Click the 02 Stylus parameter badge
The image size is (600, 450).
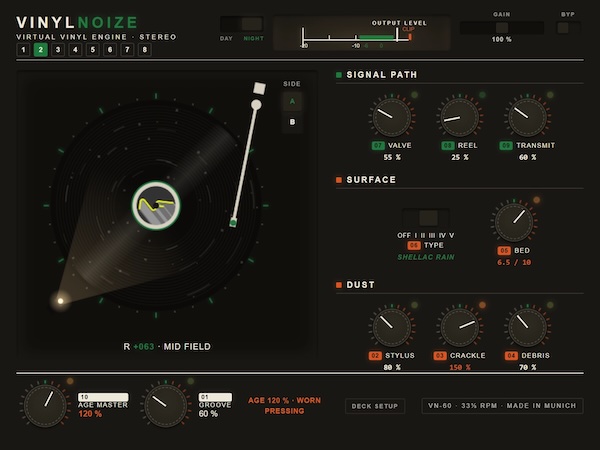(x=375, y=356)
